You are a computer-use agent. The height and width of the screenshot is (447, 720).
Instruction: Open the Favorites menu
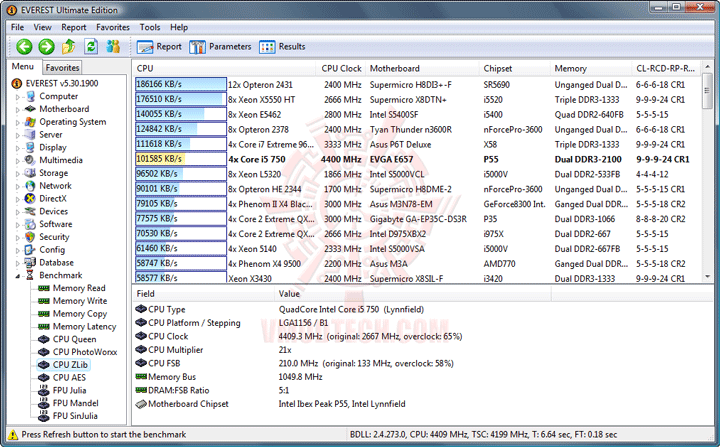pos(113,27)
